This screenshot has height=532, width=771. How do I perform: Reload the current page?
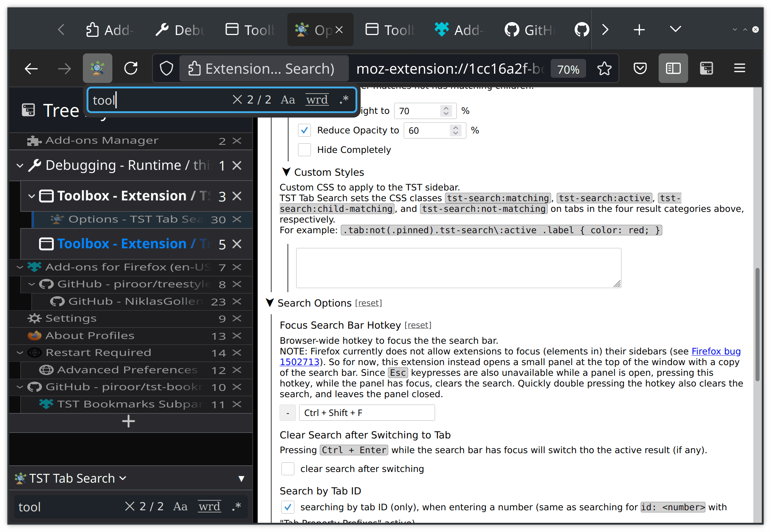pyautogui.click(x=131, y=69)
